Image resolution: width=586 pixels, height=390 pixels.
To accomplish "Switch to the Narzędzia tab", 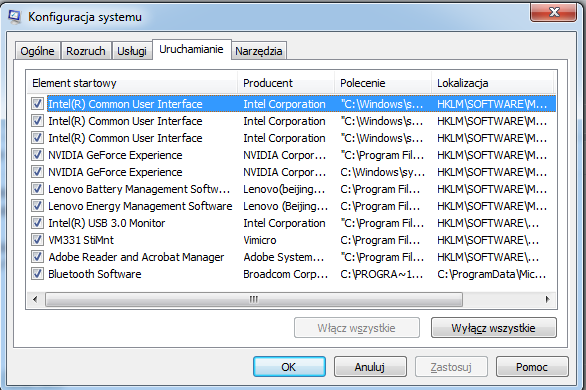I will pyautogui.click(x=259, y=51).
